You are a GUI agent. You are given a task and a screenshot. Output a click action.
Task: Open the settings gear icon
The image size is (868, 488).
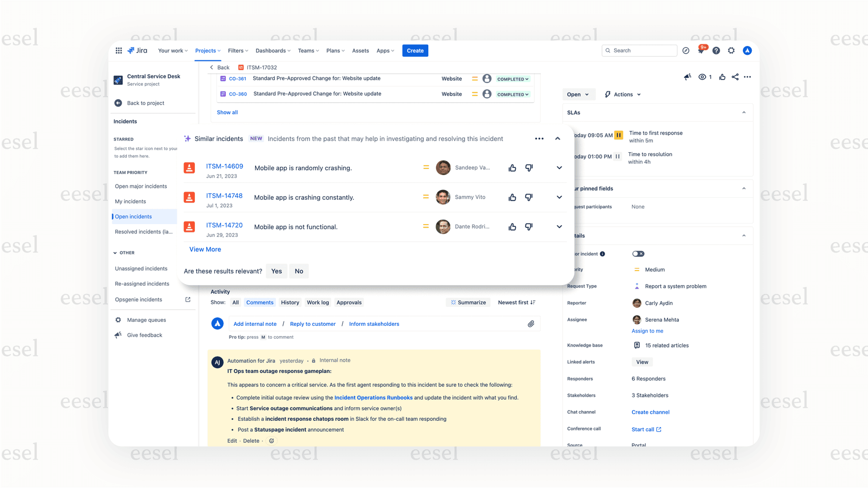(x=731, y=51)
